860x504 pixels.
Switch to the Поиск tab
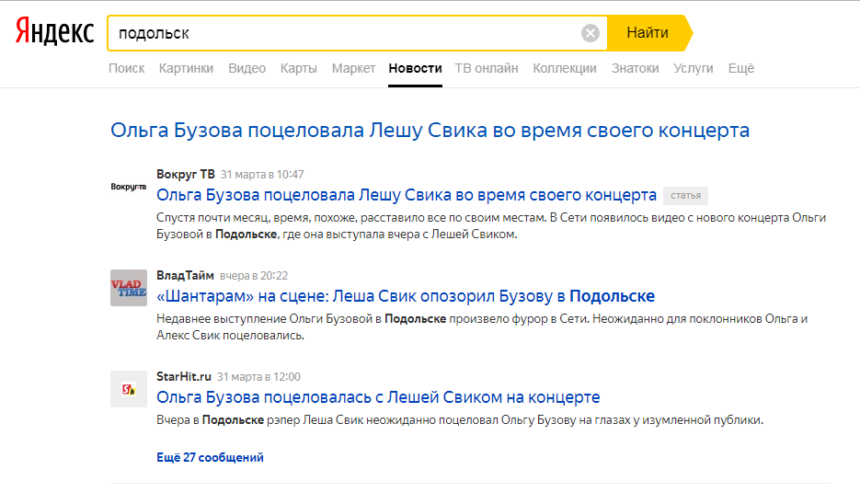pos(126,68)
